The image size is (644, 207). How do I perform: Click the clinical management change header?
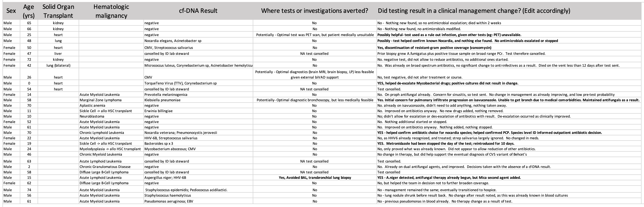[x=474, y=11]
